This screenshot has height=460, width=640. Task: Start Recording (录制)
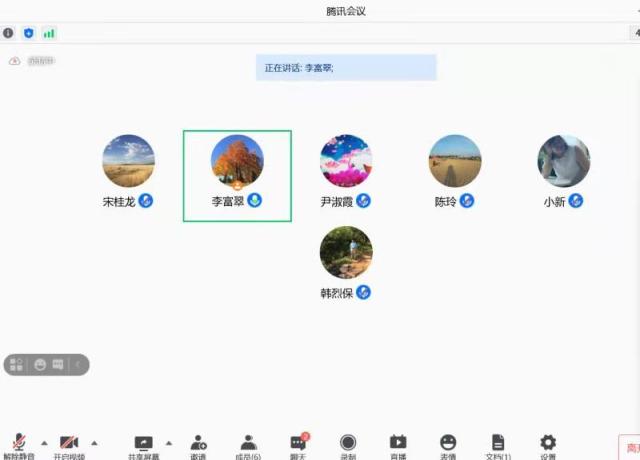[348, 444]
